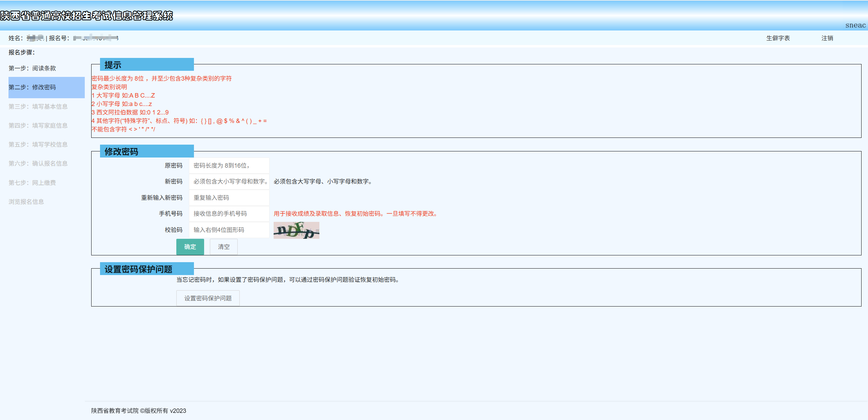Open the 生僻字表 link

[x=778, y=38]
